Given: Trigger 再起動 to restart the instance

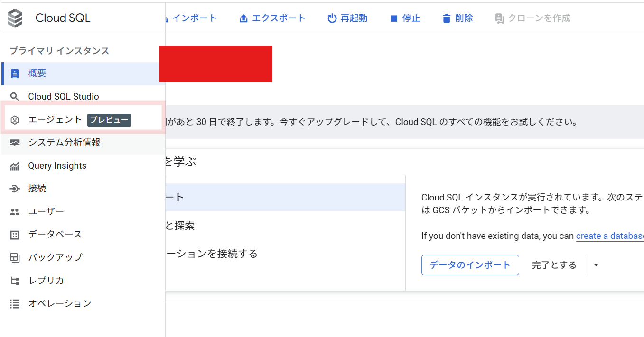Looking at the screenshot, I should coord(347,18).
